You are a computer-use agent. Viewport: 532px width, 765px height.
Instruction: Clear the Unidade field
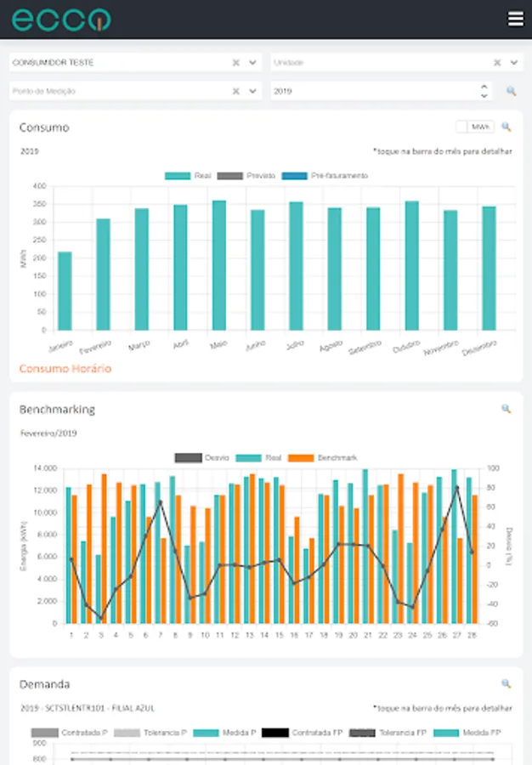pyautogui.click(x=497, y=62)
